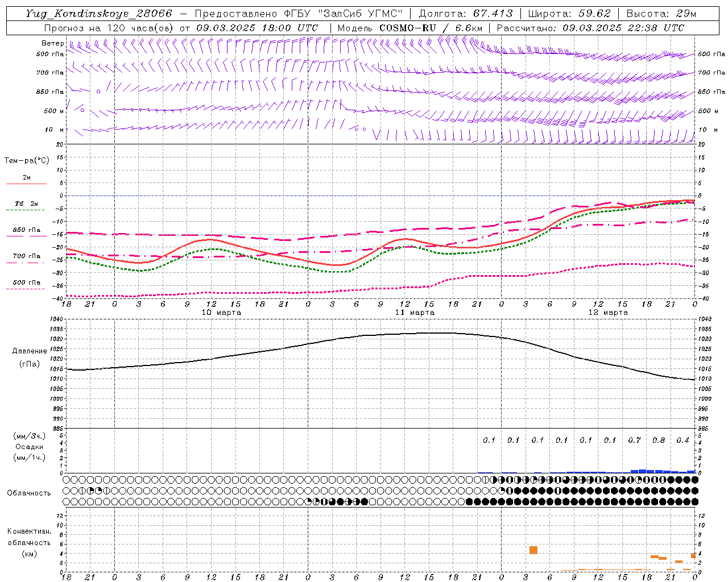Click the (гПа) unit label under Давление
This screenshot has width=728, height=582.
(30, 364)
